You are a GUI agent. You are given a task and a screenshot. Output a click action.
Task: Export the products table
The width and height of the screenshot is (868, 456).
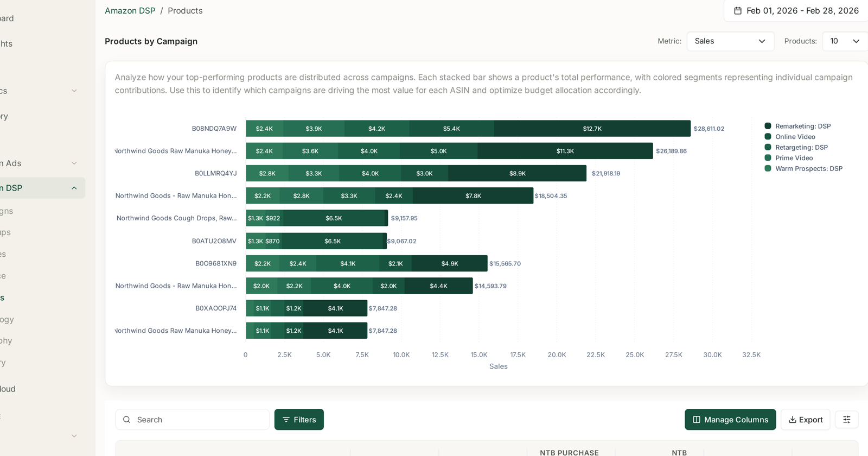point(805,420)
